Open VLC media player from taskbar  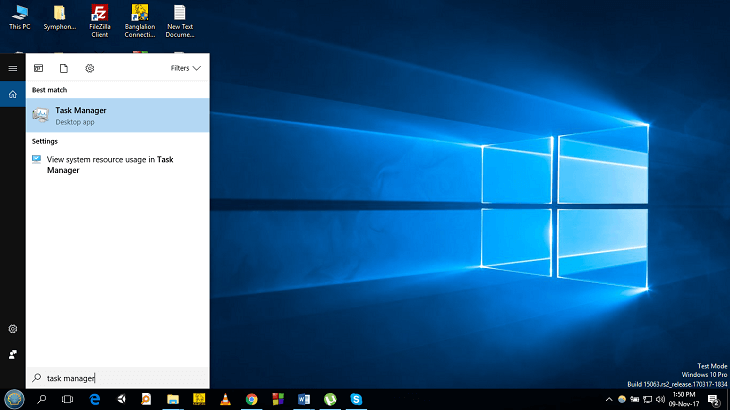(225, 399)
